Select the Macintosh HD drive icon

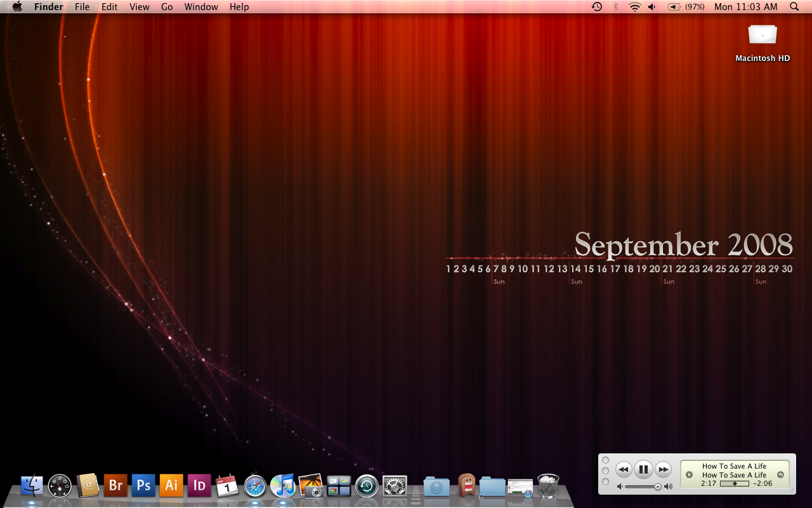pos(763,35)
